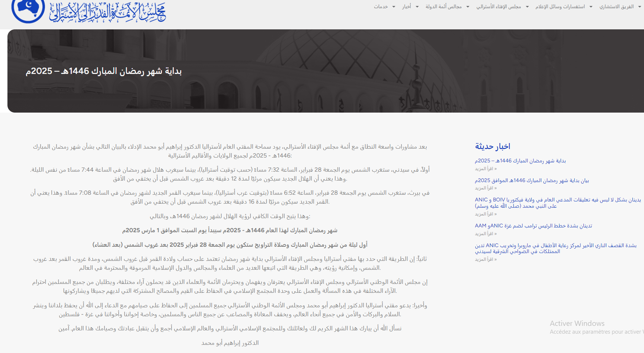Open the sidebar article mentioning ANIC and BOIV
The height and width of the screenshot is (353, 644).
[x=558, y=203]
